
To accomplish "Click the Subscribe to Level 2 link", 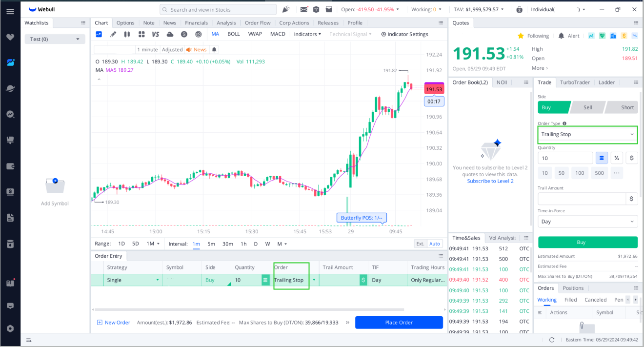I will pos(490,181).
